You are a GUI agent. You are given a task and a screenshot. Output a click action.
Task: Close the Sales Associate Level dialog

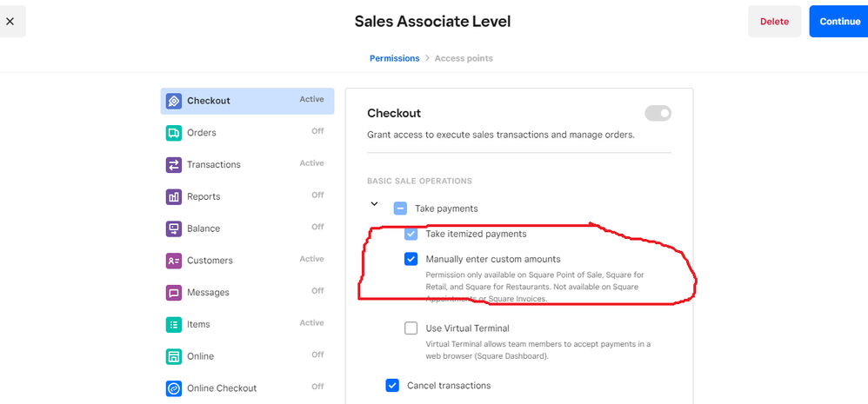[10, 22]
